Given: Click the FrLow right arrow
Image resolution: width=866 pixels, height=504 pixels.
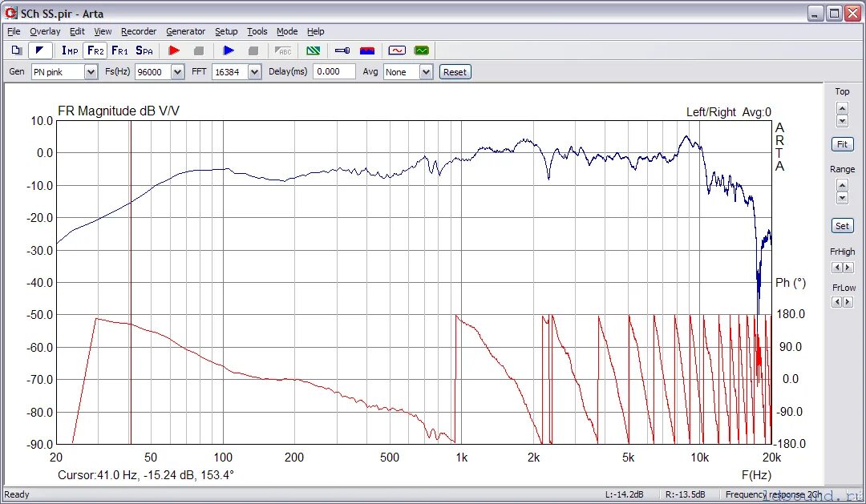Looking at the screenshot, I should [848, 302].
